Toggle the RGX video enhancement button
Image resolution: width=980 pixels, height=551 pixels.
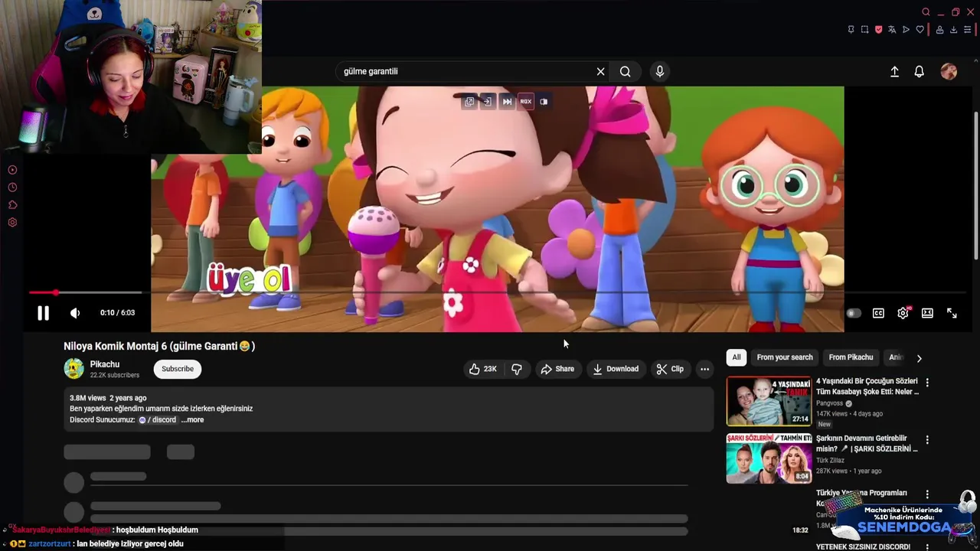click(x=525, y=101)
